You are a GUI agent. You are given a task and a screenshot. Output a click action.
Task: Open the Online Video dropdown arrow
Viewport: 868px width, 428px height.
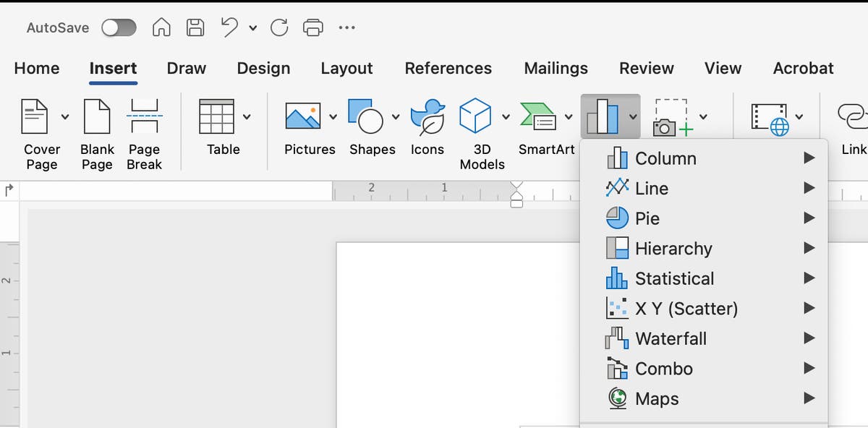799,116
